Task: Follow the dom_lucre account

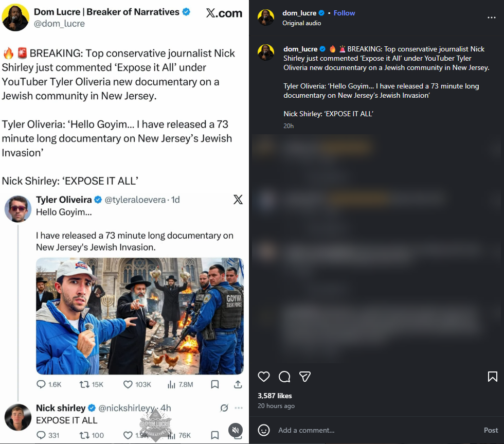Action: coord(344,13)
